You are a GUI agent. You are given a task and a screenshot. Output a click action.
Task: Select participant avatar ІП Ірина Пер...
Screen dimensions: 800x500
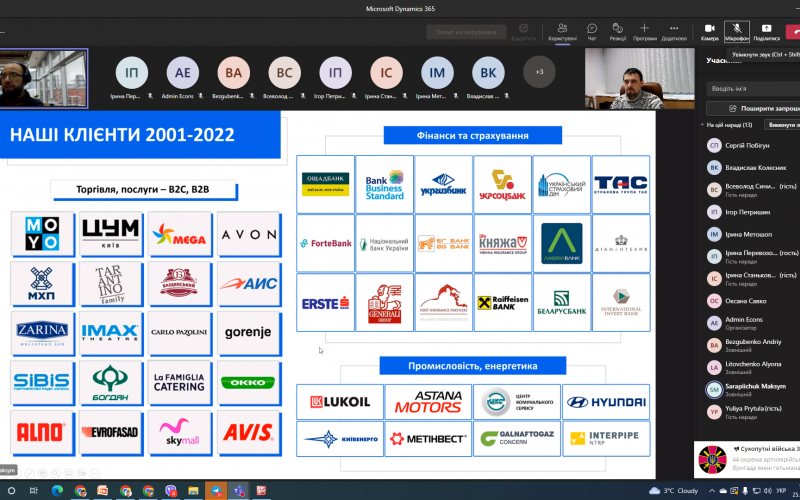click(x=132, y=73)
